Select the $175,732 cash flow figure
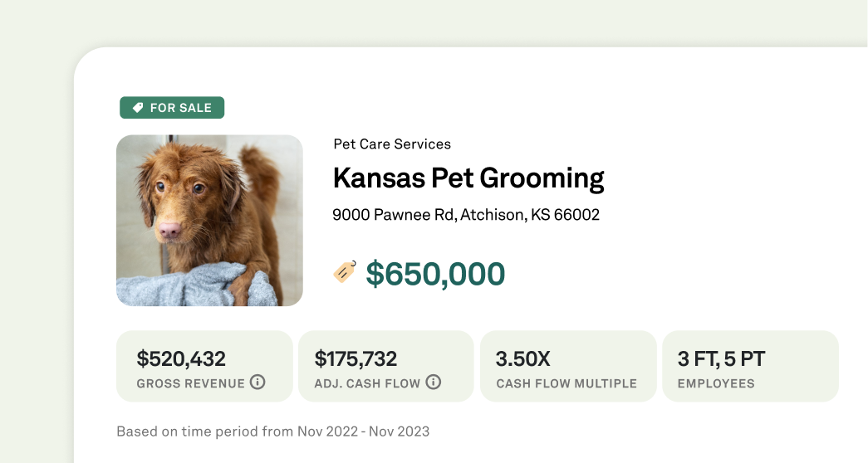Screen dimensions: 868x463 356,359
